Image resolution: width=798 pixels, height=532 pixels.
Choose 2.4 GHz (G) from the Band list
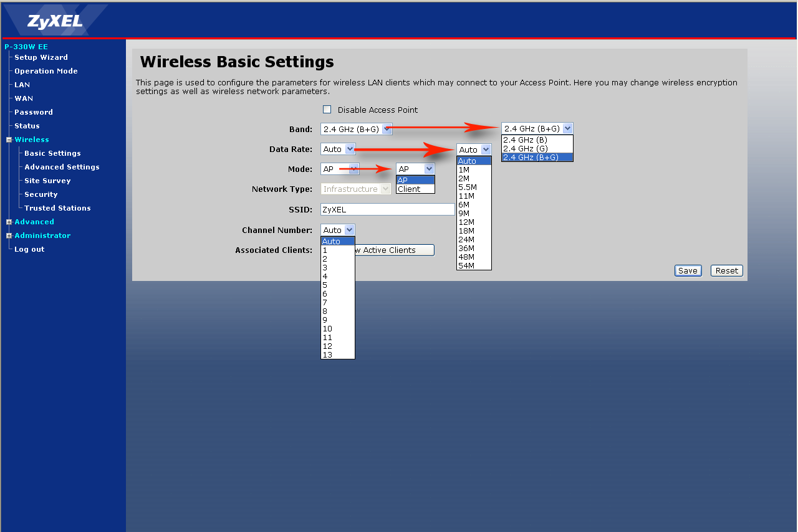[537, 149]
